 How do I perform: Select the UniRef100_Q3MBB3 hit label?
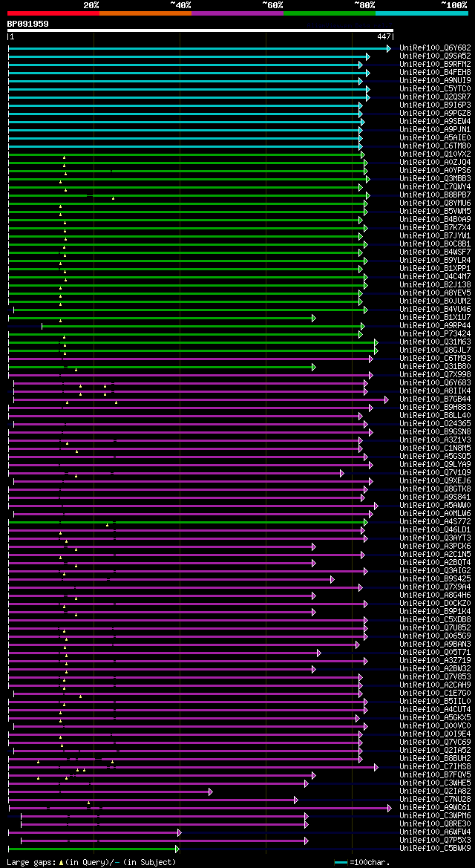tap(435, 178)
